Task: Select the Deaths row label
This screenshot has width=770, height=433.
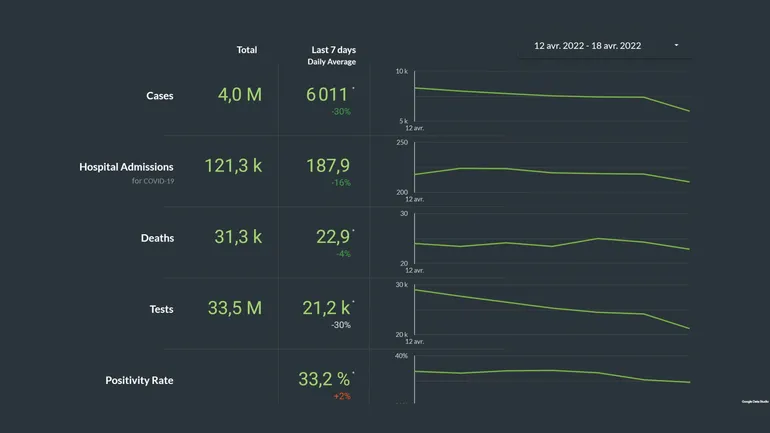Action: (x=157, y=238)
